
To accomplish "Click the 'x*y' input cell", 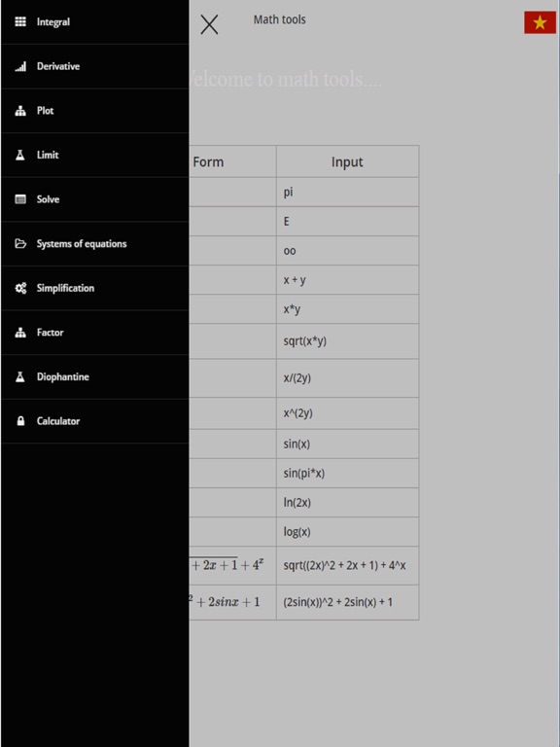I will 348,309.
